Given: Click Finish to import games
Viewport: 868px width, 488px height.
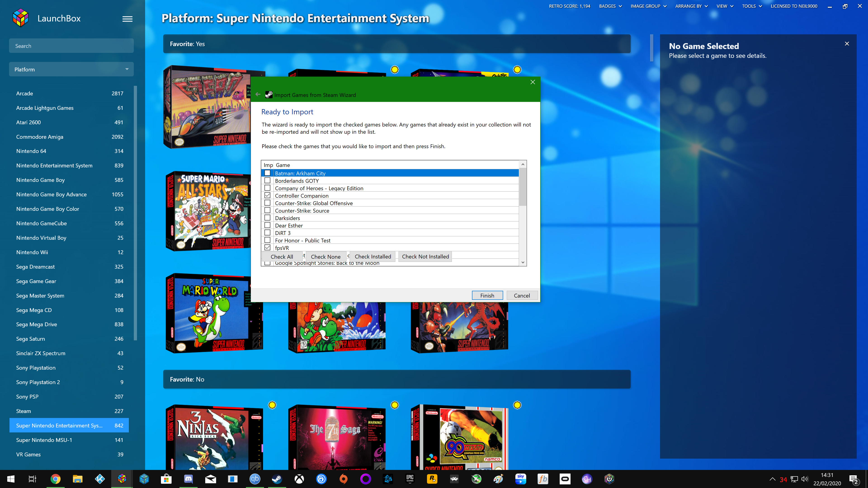Looking at the screenshot, I should [x=487, y=295].
